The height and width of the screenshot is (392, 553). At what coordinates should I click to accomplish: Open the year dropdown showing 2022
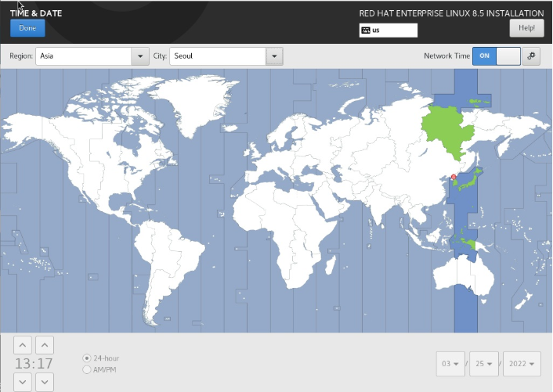click(522, 364)
